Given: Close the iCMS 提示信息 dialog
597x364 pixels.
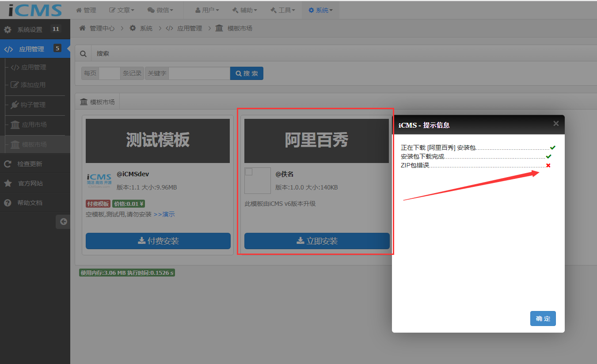Looking at the screenshot, I should coord(556,124).
